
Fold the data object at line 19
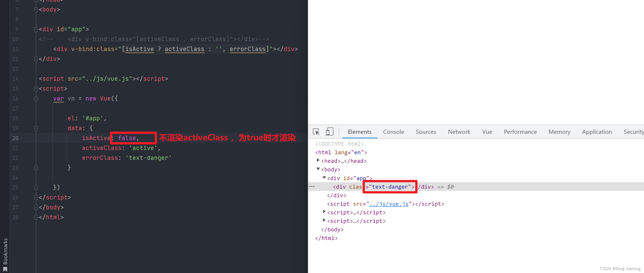pos(36,128)
